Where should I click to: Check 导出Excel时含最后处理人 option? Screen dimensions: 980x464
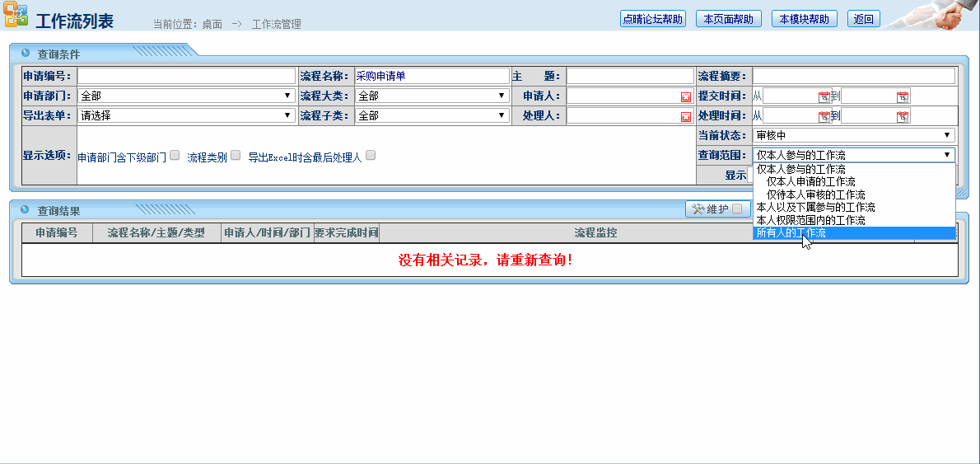tap(371, 155)
